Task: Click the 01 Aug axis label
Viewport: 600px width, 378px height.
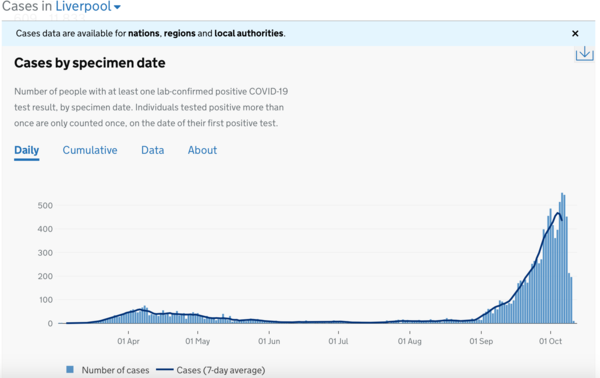Action: 409,341
